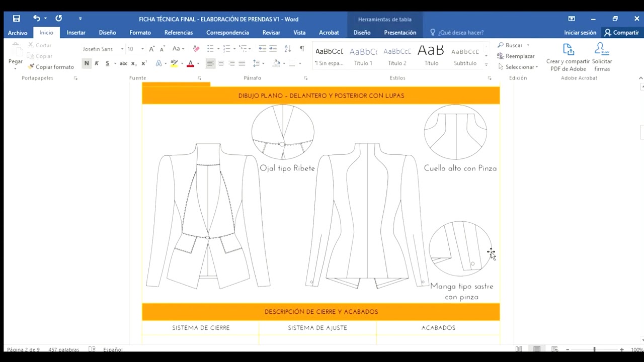Justify the paragraph text
Image resolution: width=644 pixels, height=362 pixels.
tap(242, 63)
